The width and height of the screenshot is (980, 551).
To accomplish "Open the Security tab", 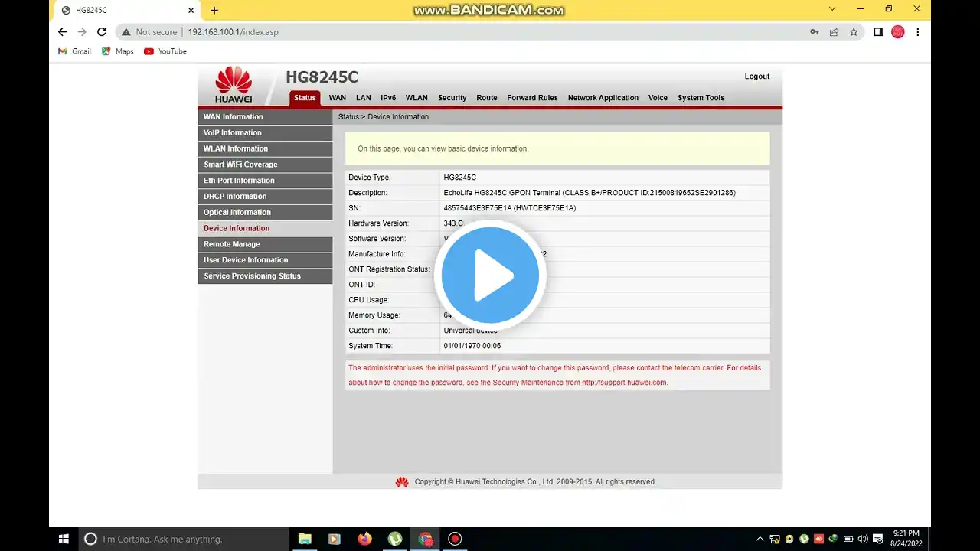I will coord(452,98).
